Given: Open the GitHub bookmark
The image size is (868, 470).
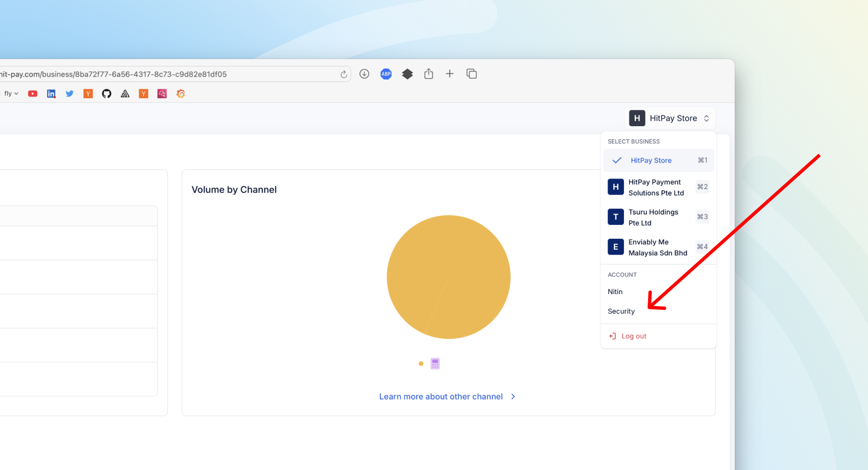Looking at the screenshot, I should coord(106,94).
